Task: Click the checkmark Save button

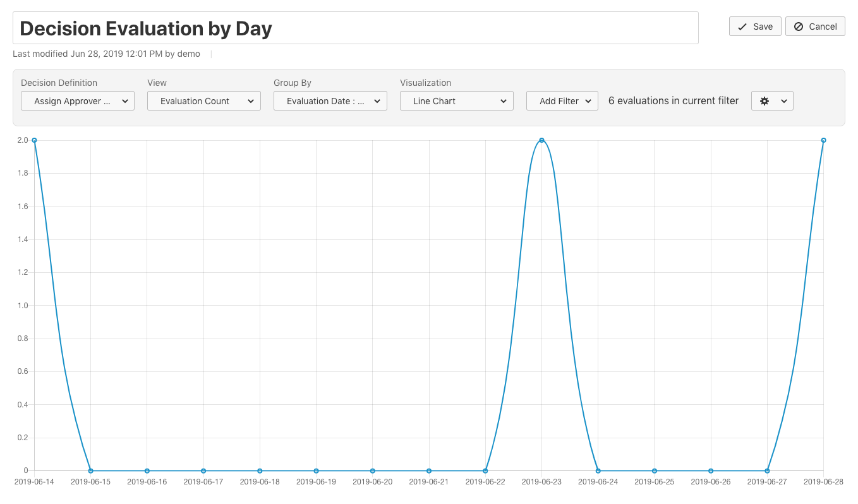Action: 755,27
